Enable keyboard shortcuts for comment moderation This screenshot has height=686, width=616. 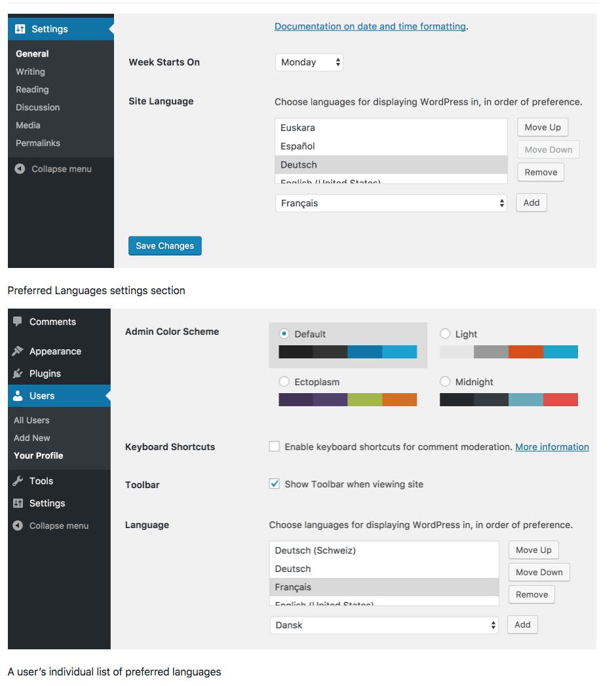(x=275, y=446)
